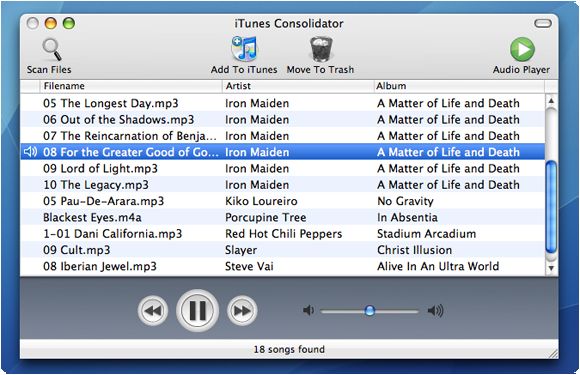Click the Add To iTunes icon
The height and width of the screenshot is (375, 580).
point(244,48)
